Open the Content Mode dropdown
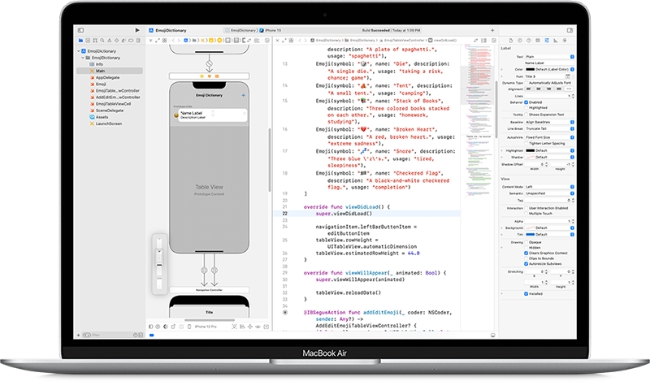 (x=550, y=187)
